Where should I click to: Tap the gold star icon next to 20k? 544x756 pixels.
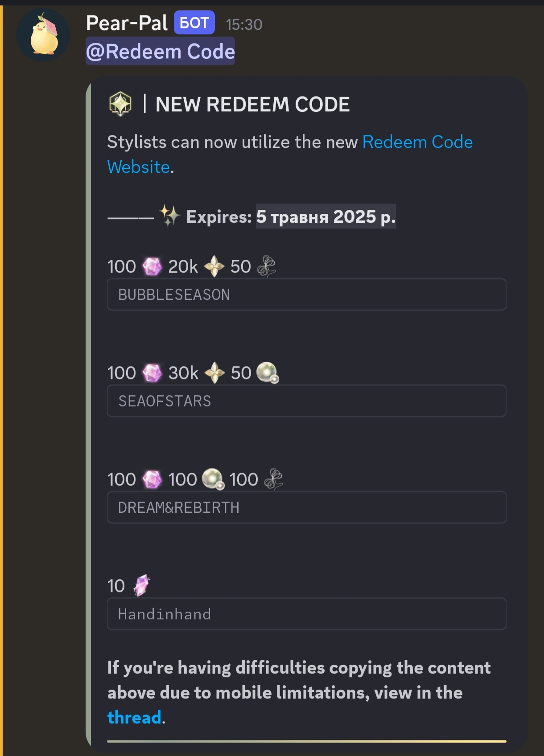pyautogui.click(x=214, y=266)
